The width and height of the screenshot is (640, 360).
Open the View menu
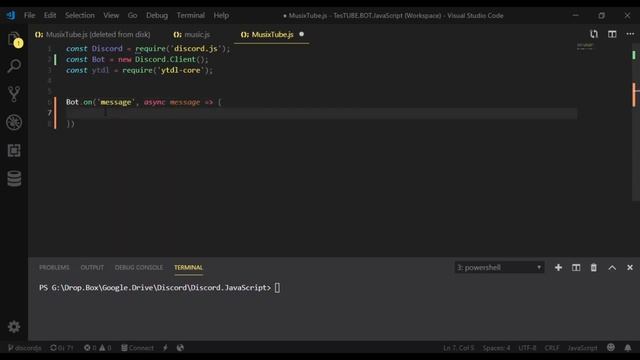click(x=111, y=16)
